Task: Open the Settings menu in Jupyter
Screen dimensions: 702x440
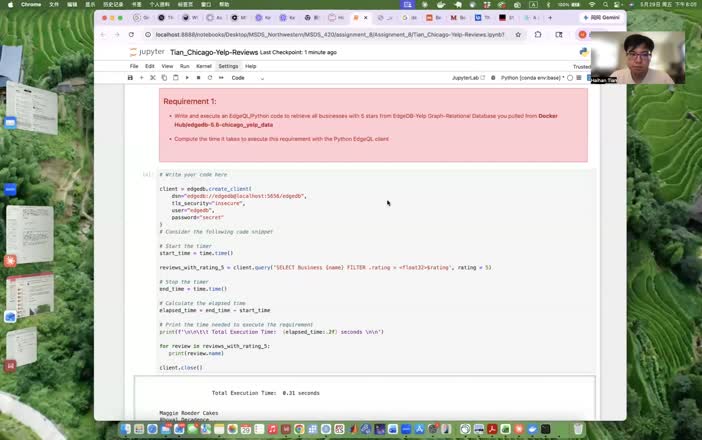Action: (x=228, y=66)
